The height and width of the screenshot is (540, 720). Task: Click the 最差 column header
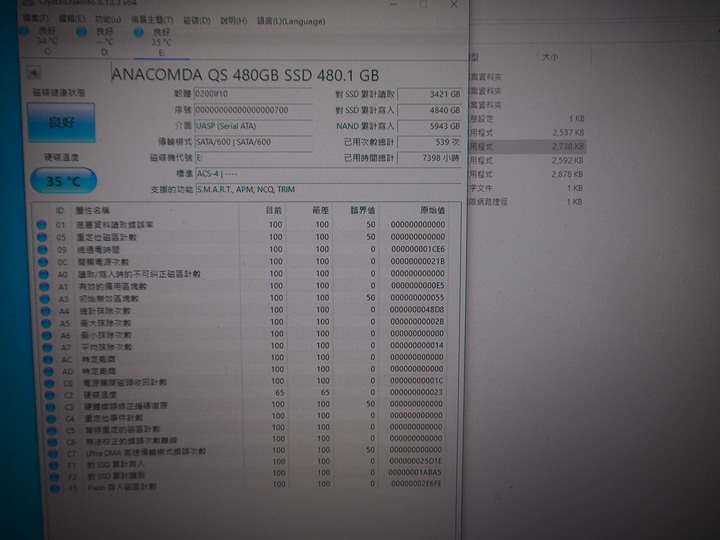[x=320, y=210]
